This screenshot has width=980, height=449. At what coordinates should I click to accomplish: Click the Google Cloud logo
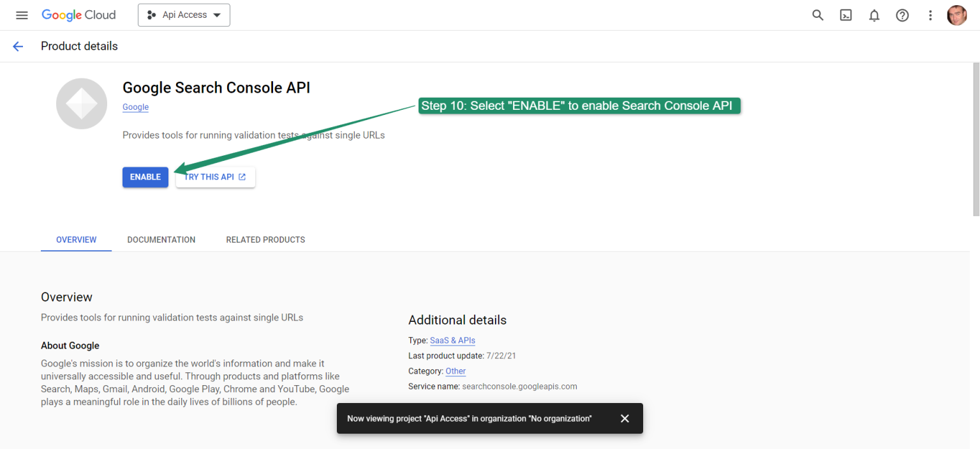point(78,15)
